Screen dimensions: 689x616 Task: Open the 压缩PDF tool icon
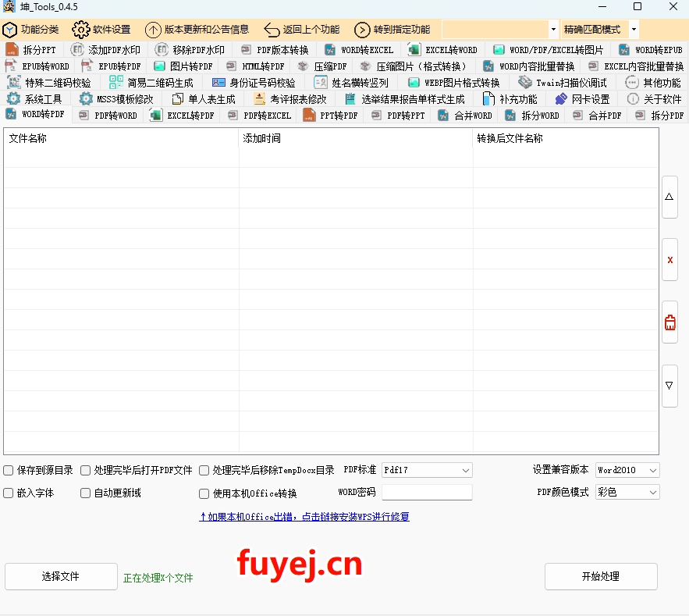pos(303,66)
